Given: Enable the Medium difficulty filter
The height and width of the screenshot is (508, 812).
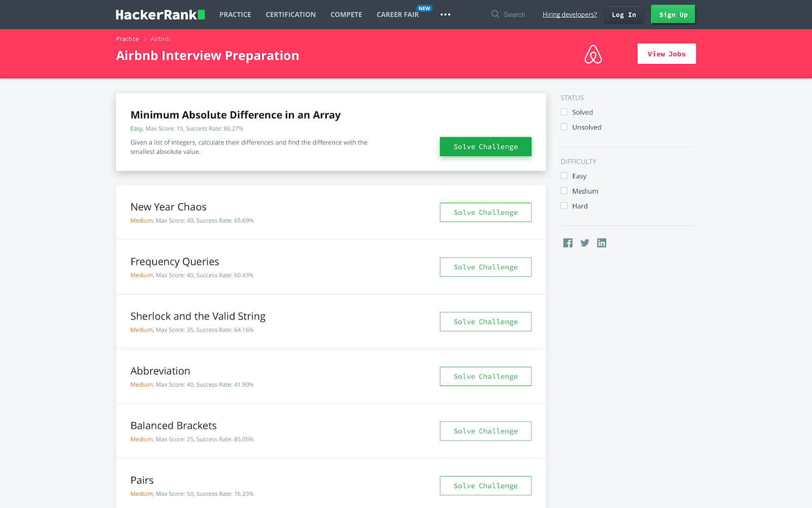Looking at the screenshot, I should click(x=564, y=191).
